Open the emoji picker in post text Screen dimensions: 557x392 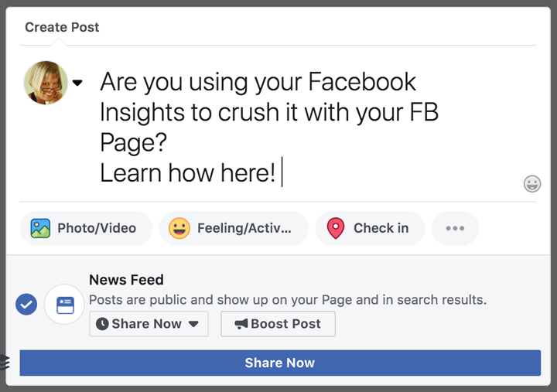pos(532,183)
